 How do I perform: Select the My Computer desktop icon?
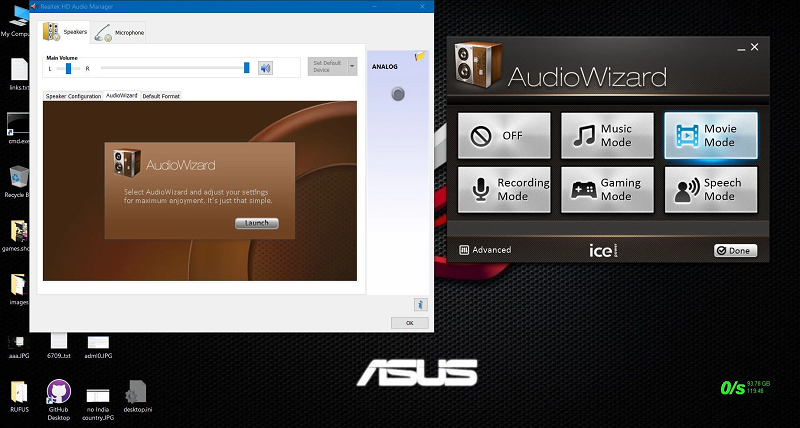(x=16, y=22)
